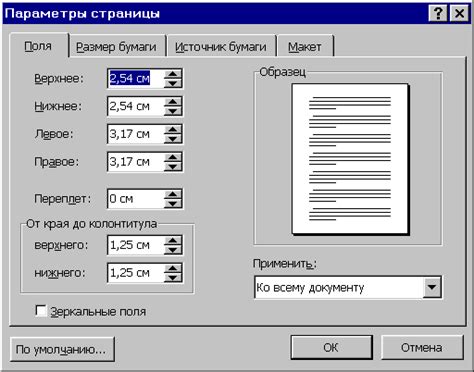This screenshot has height=372, width=474.
Task: Click the Отмена button
Action: pyautogui.click(x=422, y=347)
